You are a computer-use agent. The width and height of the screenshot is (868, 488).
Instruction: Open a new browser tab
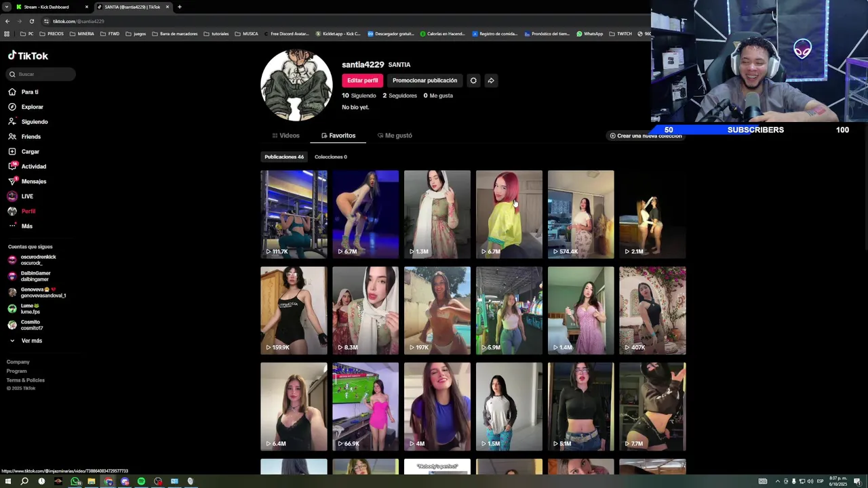click(179, 7)
